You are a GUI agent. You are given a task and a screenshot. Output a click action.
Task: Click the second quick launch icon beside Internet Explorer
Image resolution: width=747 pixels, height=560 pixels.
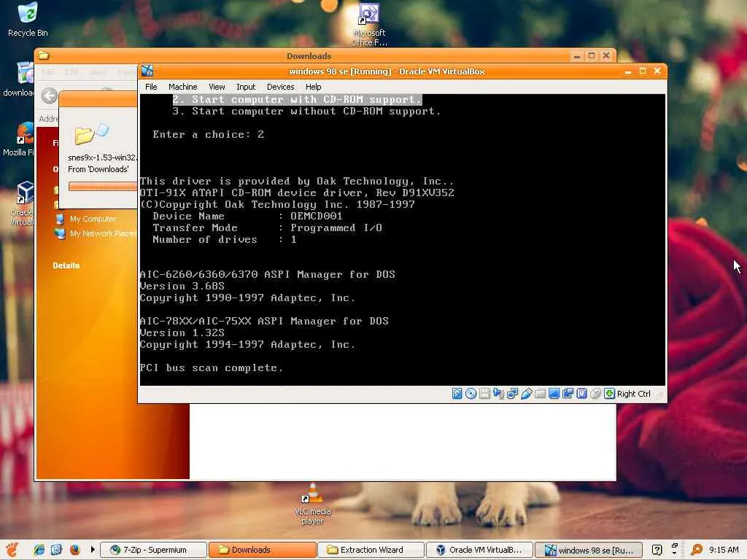pos(56,550)
